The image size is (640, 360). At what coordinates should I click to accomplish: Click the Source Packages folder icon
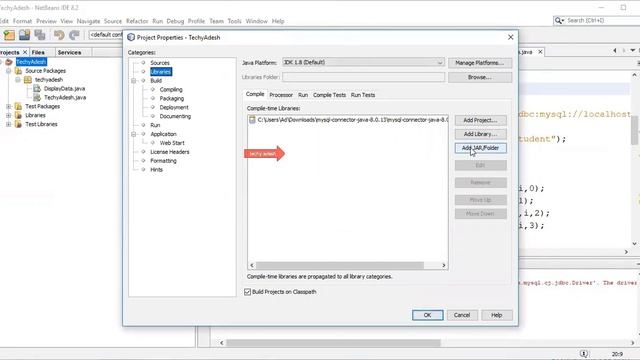[x=18, y=71]
